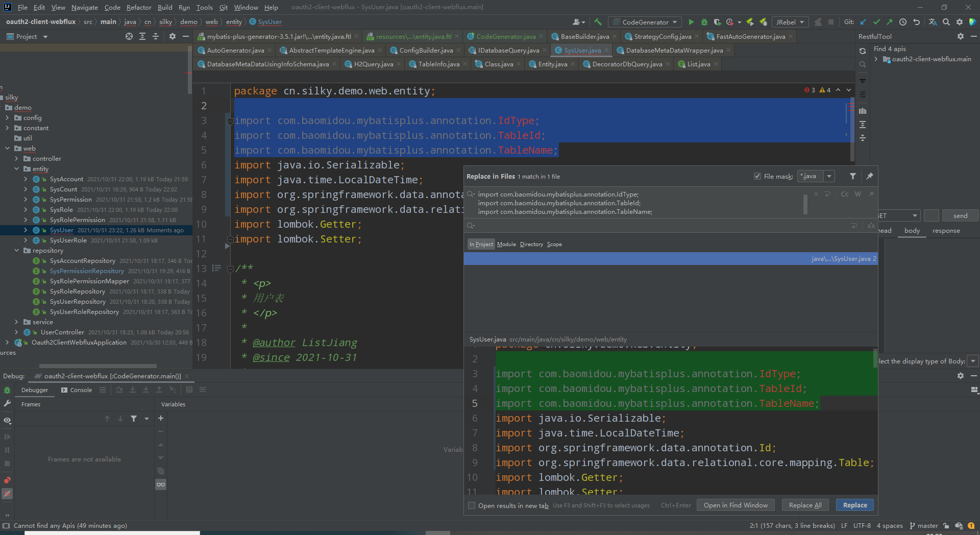Viewport: 980px width, 535px height.
Task: Commit changes with Git checkmark icon
Action: [x=876, y=22]
